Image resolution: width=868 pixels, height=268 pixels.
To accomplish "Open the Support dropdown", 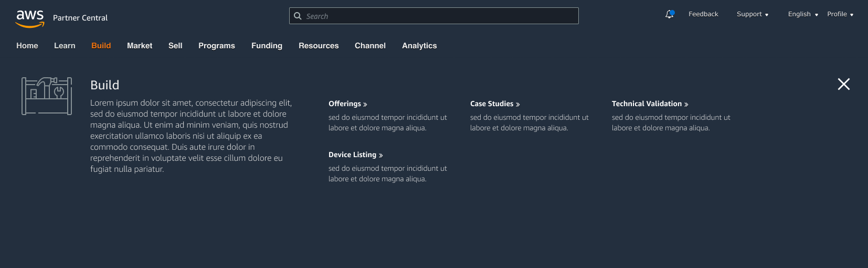I will tap(753, 14).
